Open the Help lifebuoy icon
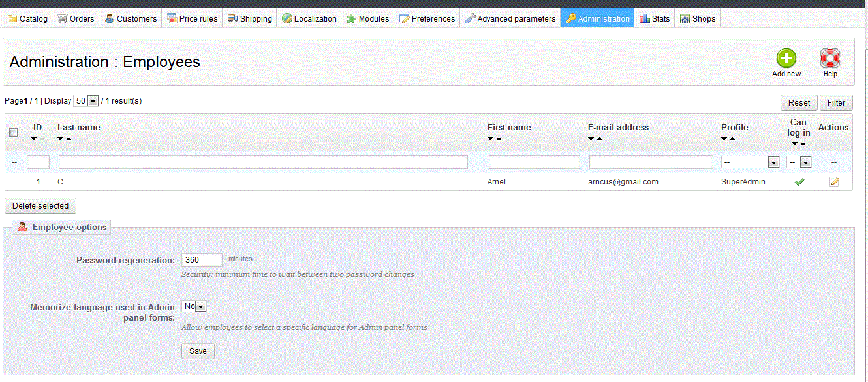Viewport: 868px width, 382px height. (829, 59)
